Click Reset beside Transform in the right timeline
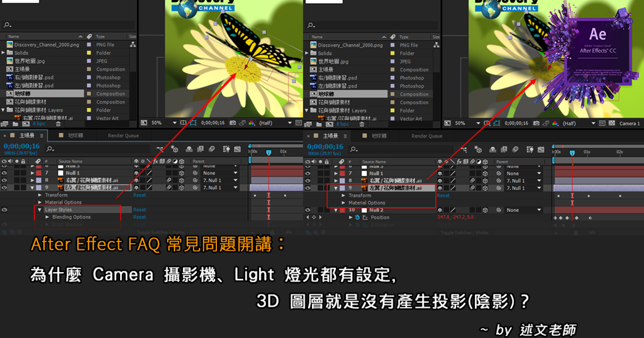 point(443,195)
